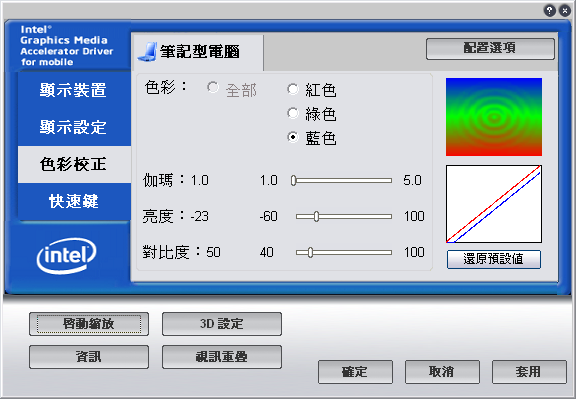Screen dimensions: 576x399
Task: Apply changes with 套用
Action: coord(529,372)
